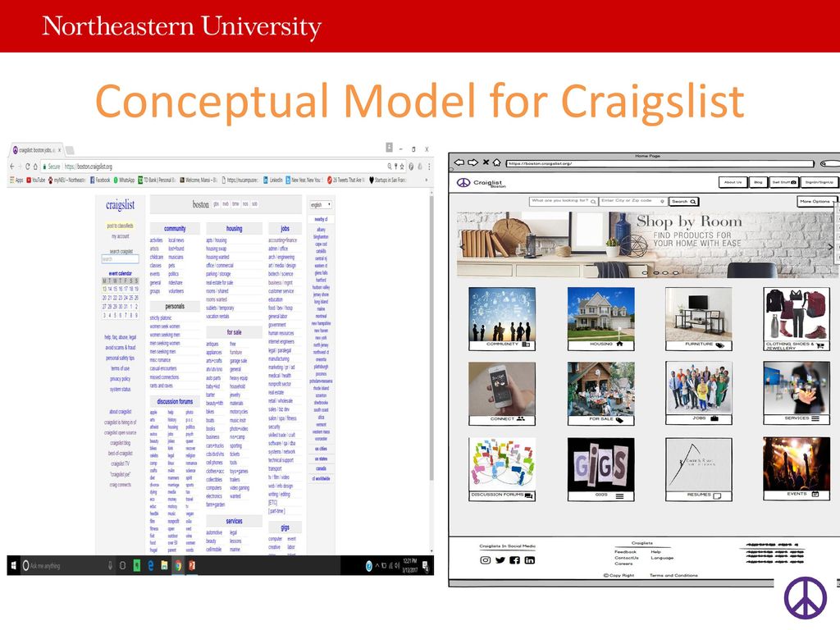This screenshot has height=630, width=840.
Task: Click the Terms and Conditions link in the mockup footer
Action: (673, 575)
